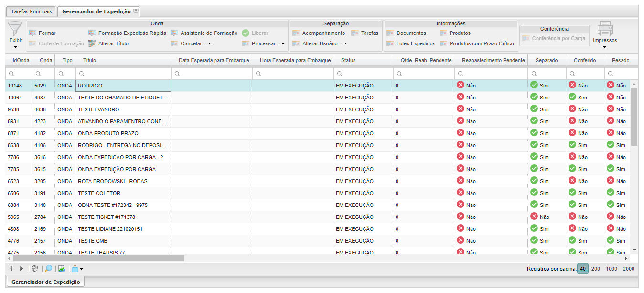Sort by Separado column header
Image resolution: width=644 pixels, height=293 pixels.
pos(547,60)
